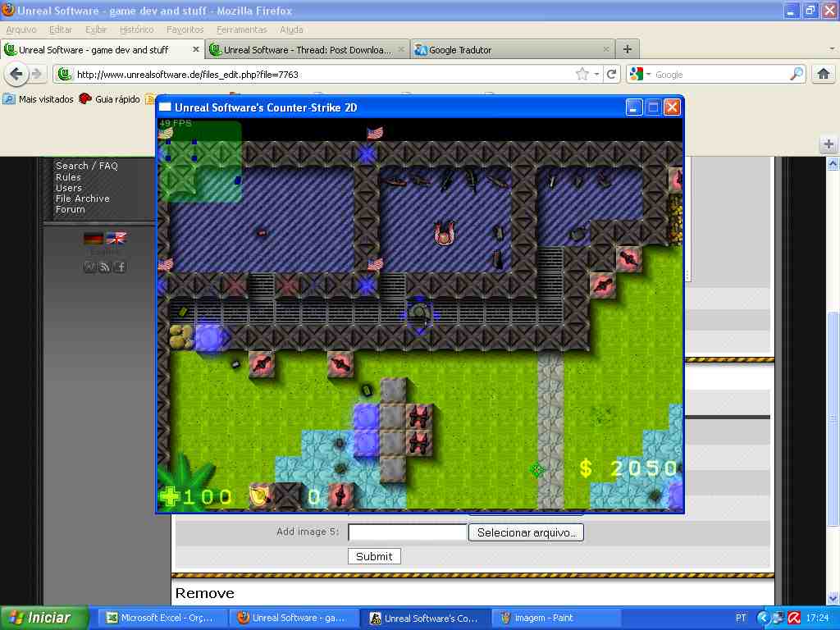Click the page scrollbar up arrow
Viewport: 840px width, 630px height.
pyautogui.click(x=833, y=163)
